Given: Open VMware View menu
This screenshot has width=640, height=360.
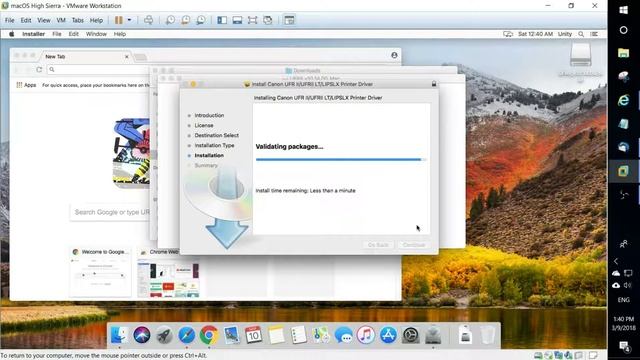Looking at the screenshot, I should pyautogui.click(x=44, y=20).
